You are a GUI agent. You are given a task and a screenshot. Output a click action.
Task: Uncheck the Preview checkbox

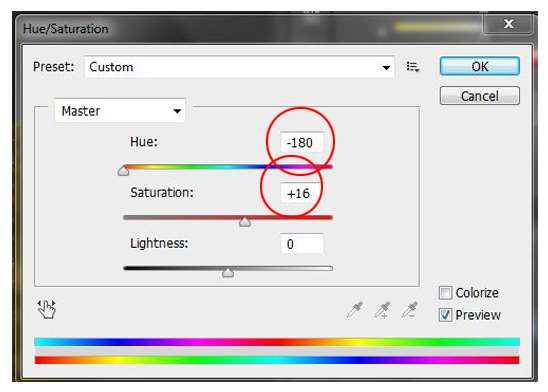445,315
